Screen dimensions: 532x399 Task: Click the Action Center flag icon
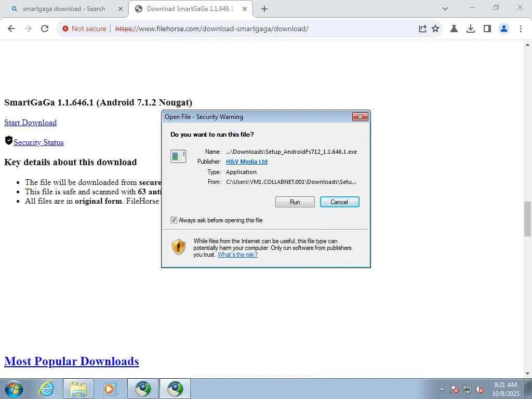tap(454, 390)
